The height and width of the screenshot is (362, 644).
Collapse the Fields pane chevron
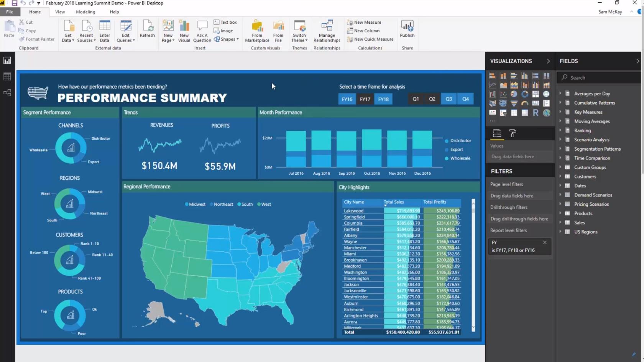[x=638, y=61]
